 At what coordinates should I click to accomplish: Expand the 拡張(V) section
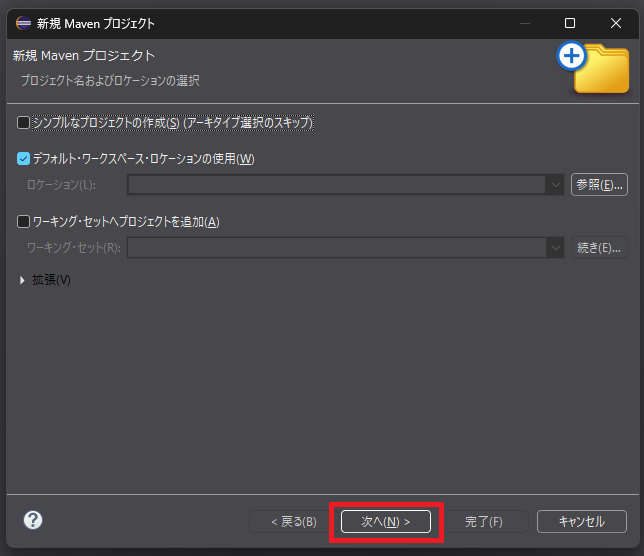22,280
